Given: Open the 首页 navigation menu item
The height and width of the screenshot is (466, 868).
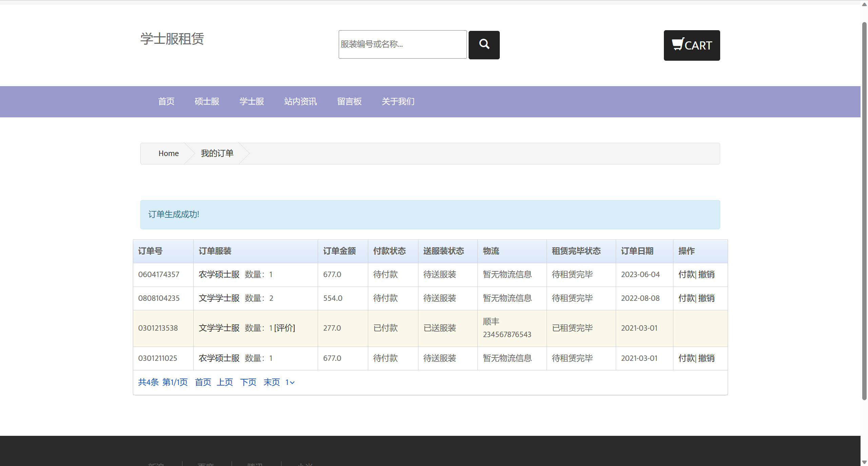Looking at the screenshot, I should (166, 101).
